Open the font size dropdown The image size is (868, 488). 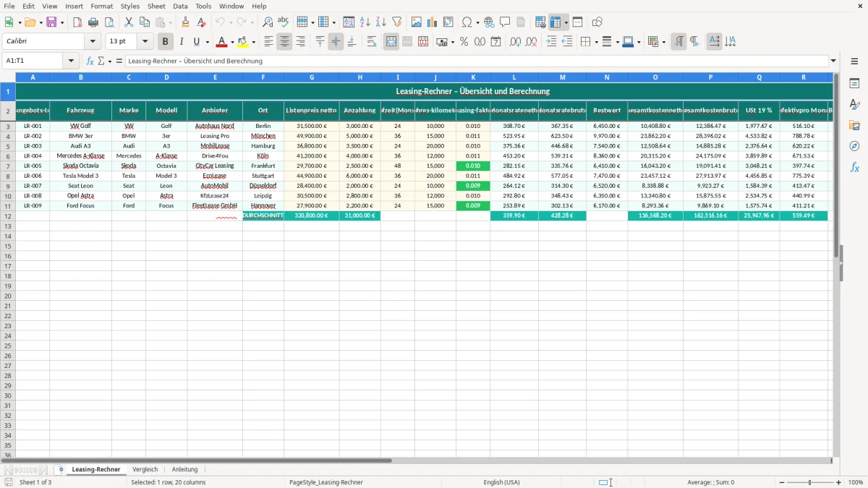(x=145, y=42)
